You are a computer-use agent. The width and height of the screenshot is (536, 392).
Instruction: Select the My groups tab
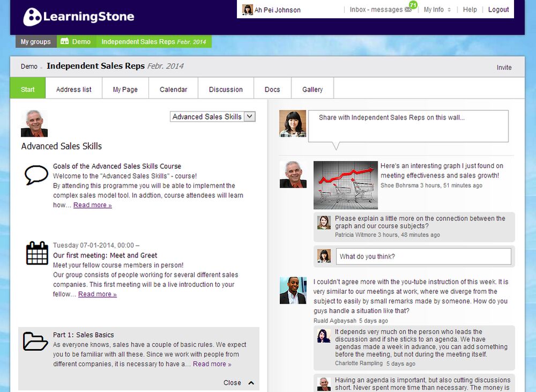point(35,41)
